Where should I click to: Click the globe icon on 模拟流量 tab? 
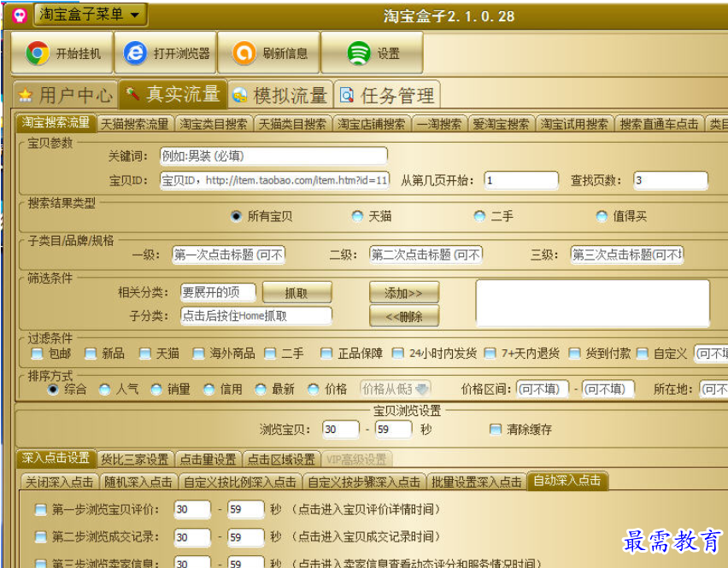[239, 95]
